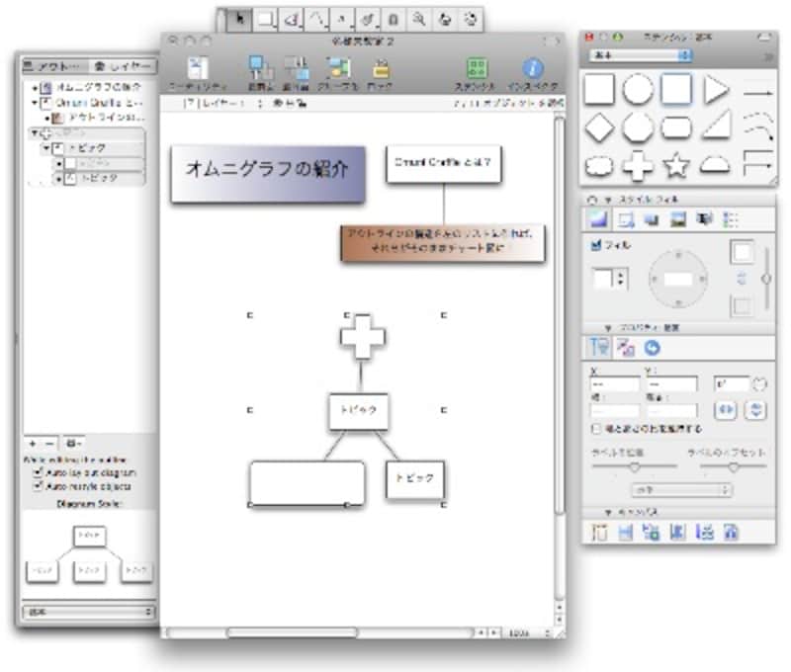Select the Line tool in the tool palette

(316, 20)
